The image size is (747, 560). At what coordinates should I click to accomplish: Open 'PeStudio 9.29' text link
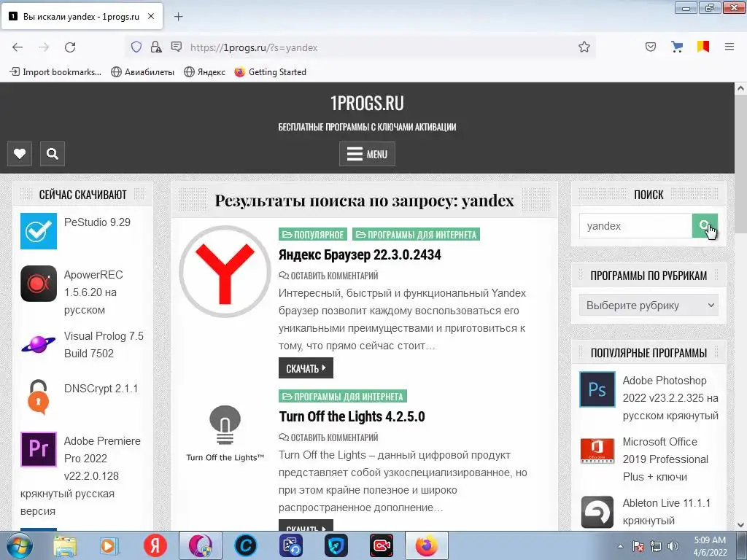(x=97, y=222)
